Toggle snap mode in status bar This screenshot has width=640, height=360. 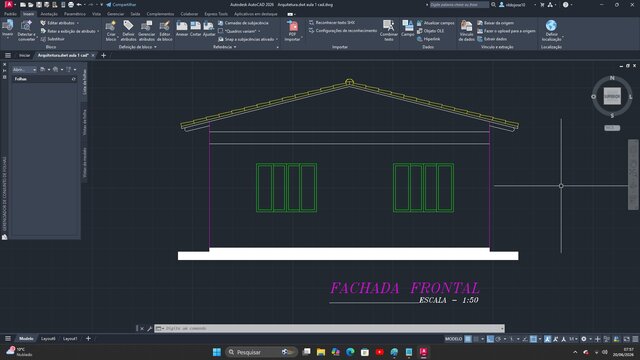(x=476, y=339)
